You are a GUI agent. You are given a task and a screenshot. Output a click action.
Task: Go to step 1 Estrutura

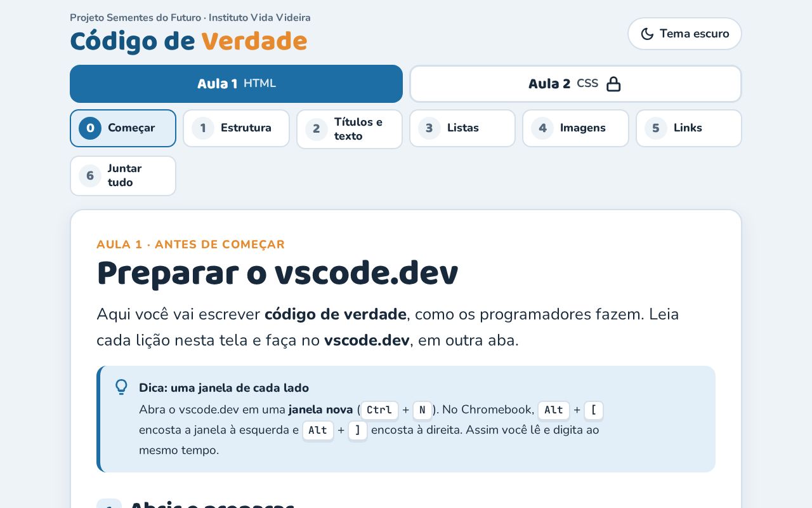[236, 128]
